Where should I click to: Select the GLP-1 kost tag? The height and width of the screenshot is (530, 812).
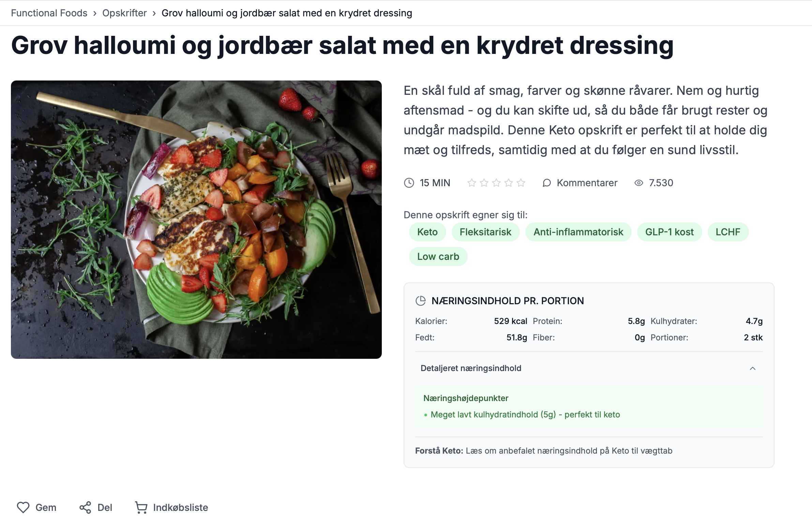tap(670, 232)
